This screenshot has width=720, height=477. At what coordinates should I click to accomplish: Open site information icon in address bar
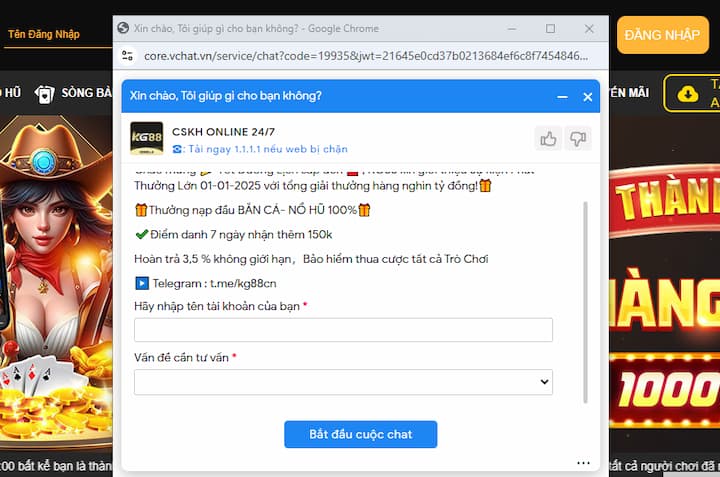click(x=127, y=56)
